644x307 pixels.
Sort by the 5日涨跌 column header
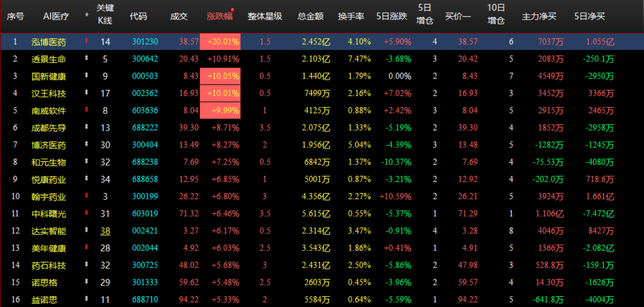click(x=392, y=16)
